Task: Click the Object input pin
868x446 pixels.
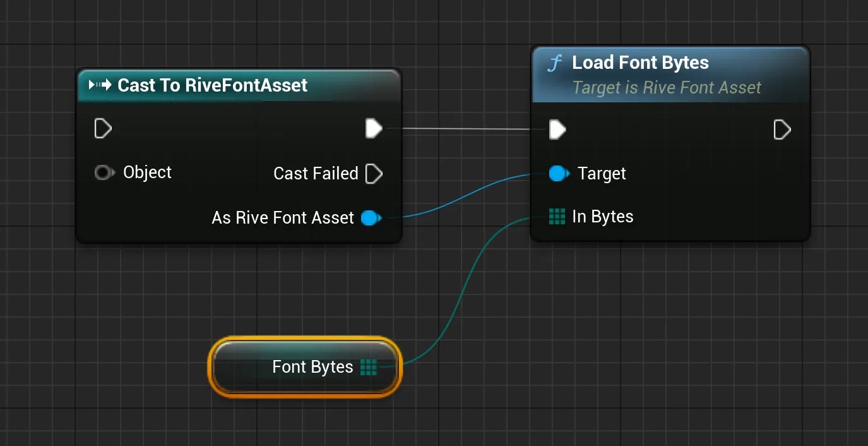Action: pos(104,172)
